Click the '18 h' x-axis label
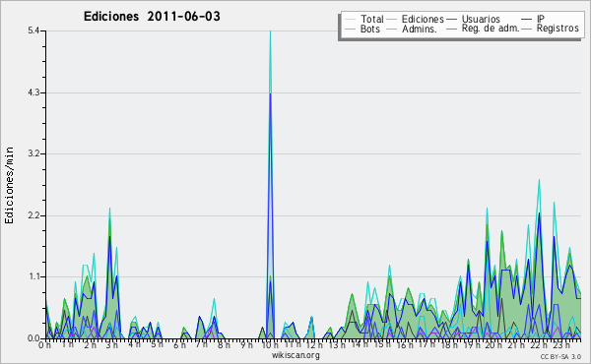 449,345
